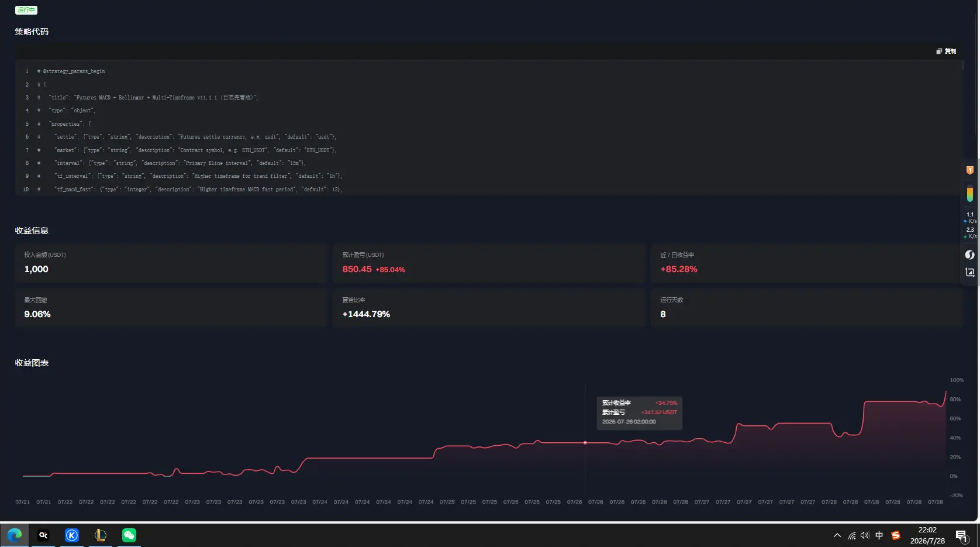Image resolution: width=980 pixels, height=547 pixels.
Task: Click code line 9 defining "tf_interval"
Action: [x=190, y=176]
